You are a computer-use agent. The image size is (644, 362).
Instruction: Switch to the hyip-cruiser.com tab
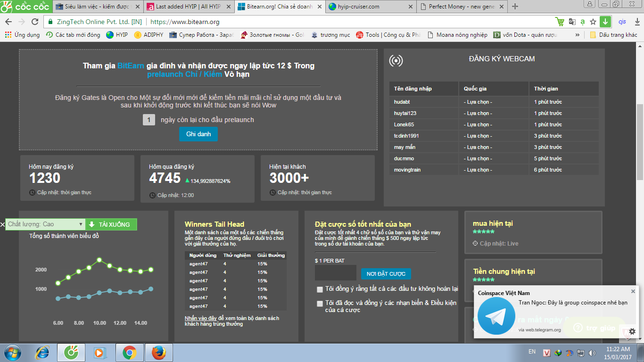click(371, 7)
